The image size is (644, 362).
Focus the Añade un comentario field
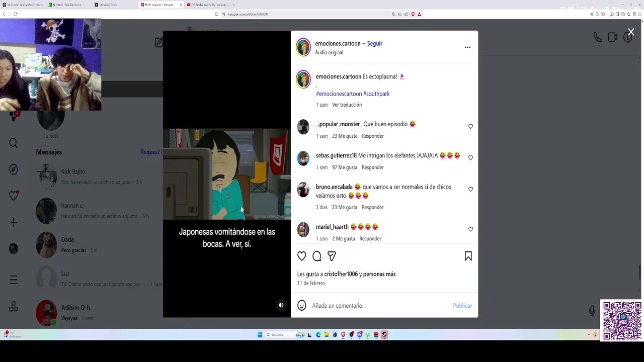(x=380, y=306)
